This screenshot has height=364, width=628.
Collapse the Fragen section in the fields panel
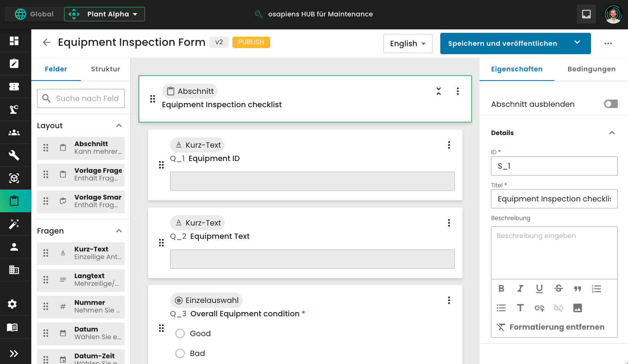point(119,231)
